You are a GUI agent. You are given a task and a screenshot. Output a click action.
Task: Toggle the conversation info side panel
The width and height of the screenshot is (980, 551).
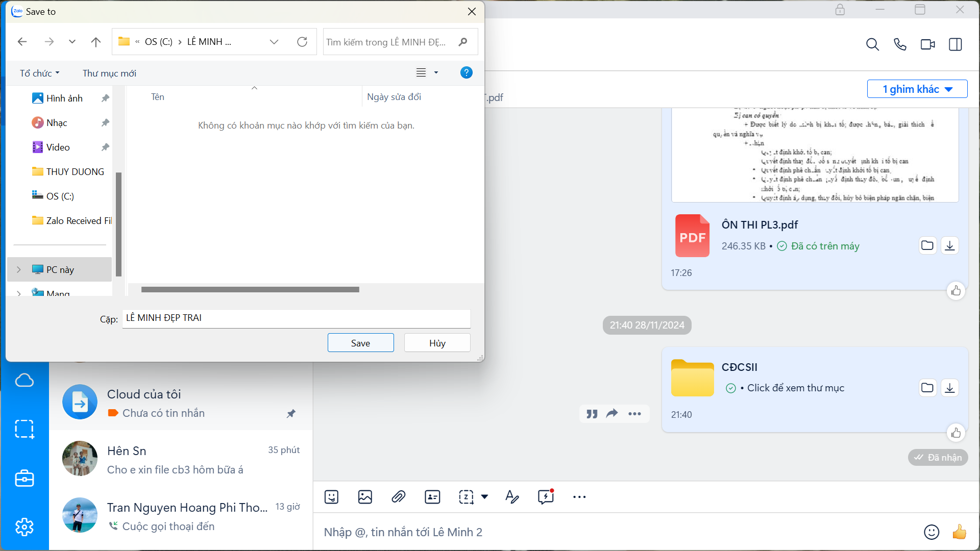coord(955,45)
